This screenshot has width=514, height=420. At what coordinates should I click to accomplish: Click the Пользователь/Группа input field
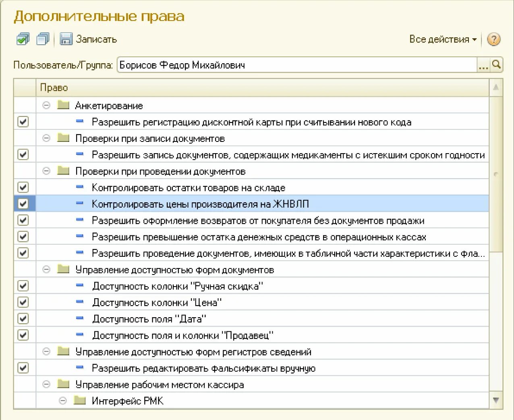tap(296, 65)
